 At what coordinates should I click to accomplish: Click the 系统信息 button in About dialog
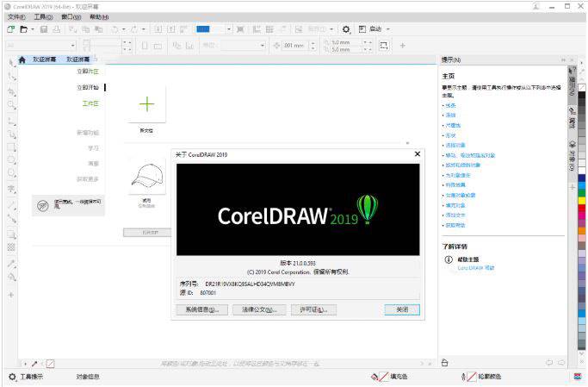click(201, 309)
